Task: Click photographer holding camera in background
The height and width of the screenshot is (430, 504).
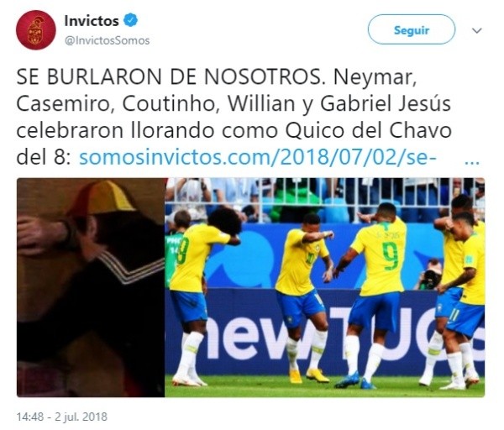Action: coord(430,275)
